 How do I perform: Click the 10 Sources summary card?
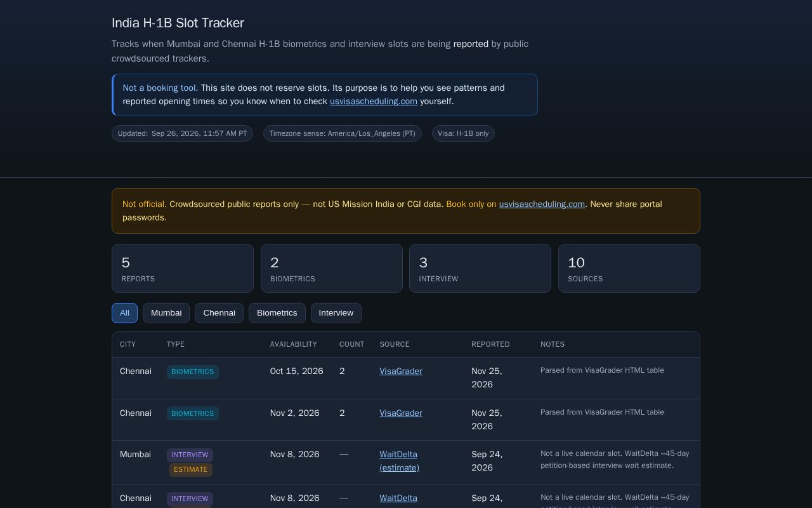coord(629,269)
